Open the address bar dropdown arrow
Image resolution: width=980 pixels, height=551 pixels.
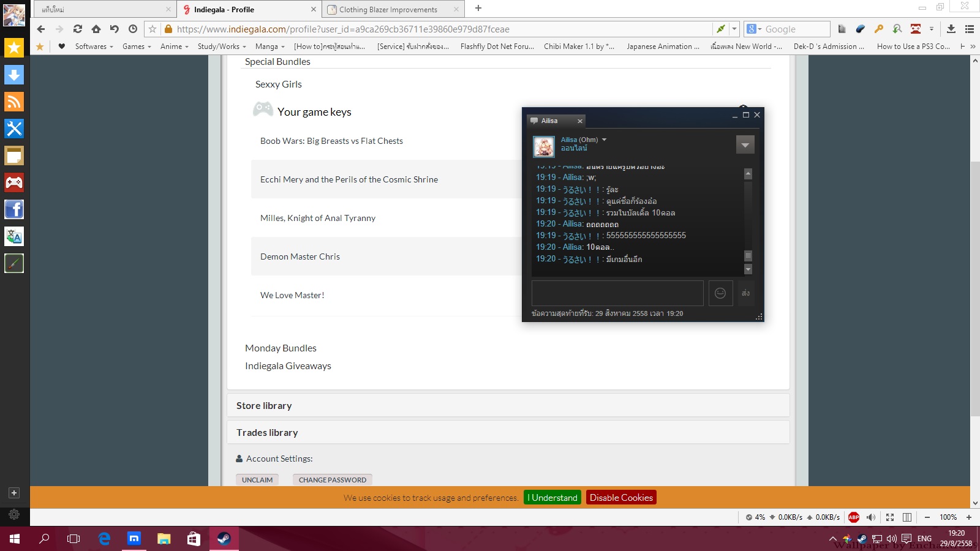[734, 29]
